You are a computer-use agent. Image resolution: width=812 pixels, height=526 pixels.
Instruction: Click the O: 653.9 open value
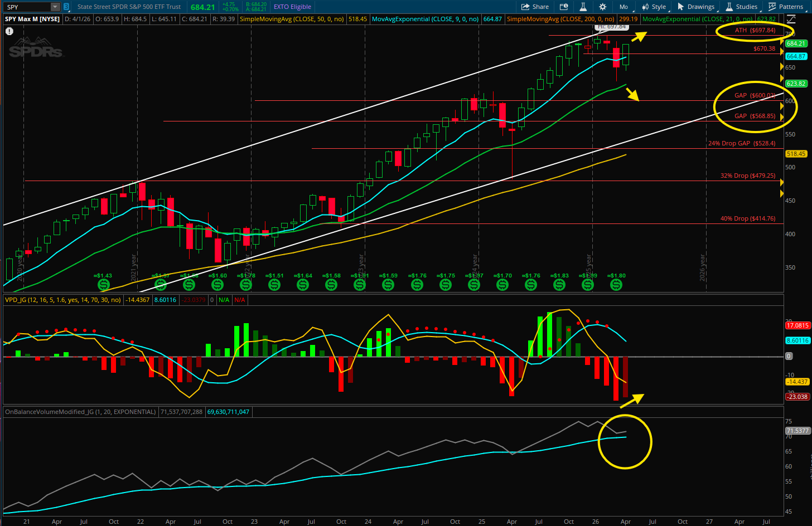coord(108,19)
